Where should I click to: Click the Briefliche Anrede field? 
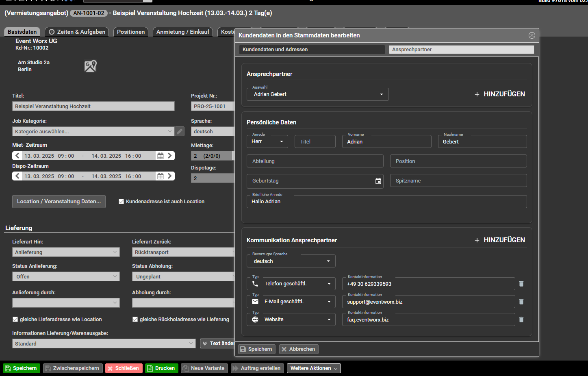pyautogui.click(x=387, y=202)
